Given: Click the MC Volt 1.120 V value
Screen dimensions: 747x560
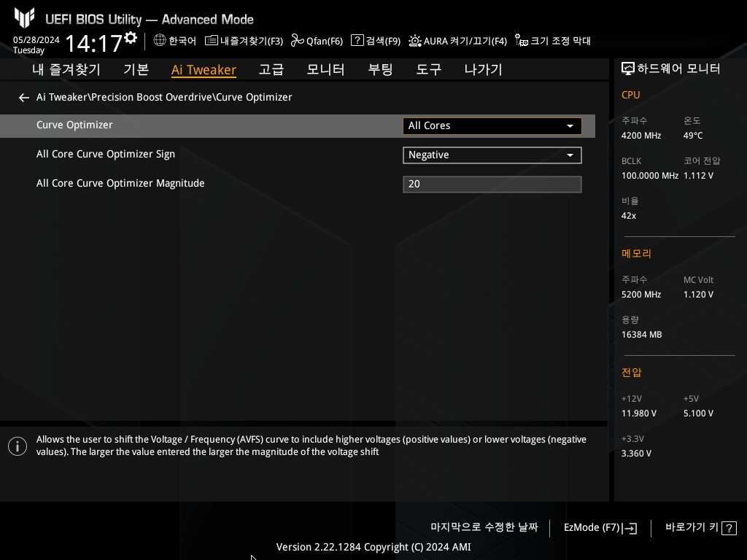Looking at the screenshot, I should coord(698,295).
